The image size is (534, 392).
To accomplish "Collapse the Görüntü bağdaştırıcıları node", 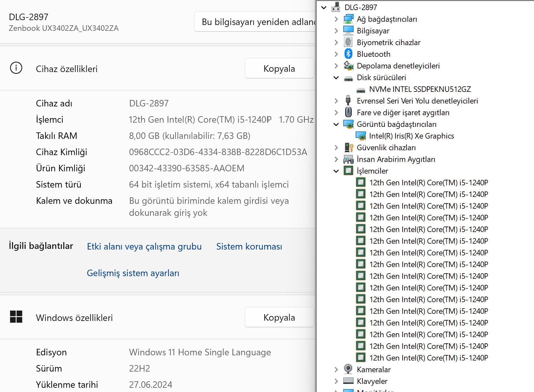I will (336, 124).
